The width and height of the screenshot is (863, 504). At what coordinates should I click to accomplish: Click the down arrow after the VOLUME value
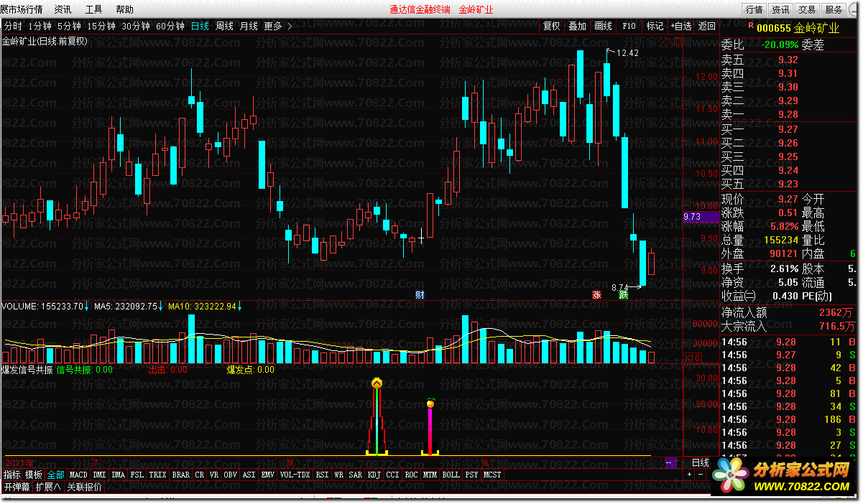(x=86, y=307)
